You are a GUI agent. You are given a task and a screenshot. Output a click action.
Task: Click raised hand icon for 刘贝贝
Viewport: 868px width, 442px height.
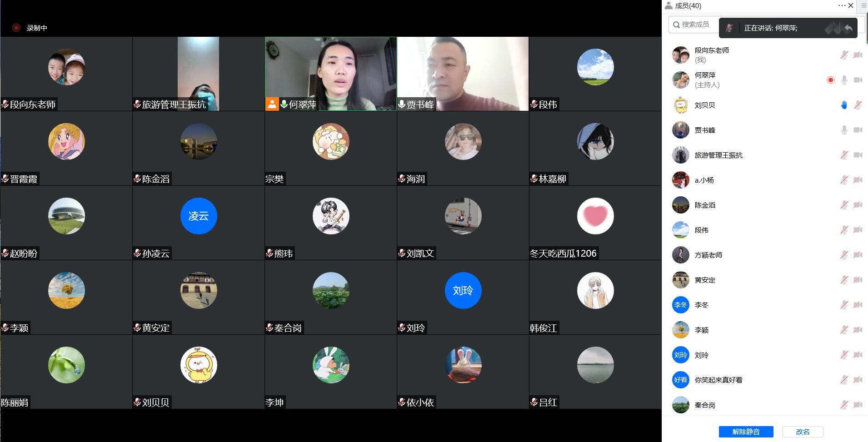[x=844, y=105]
